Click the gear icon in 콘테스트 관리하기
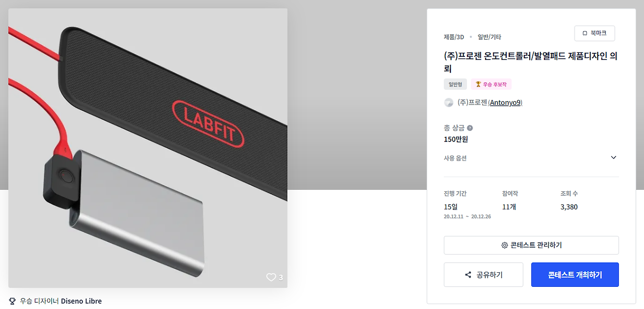The height and width of the screenshot is (309, 644). pos(505,246)
